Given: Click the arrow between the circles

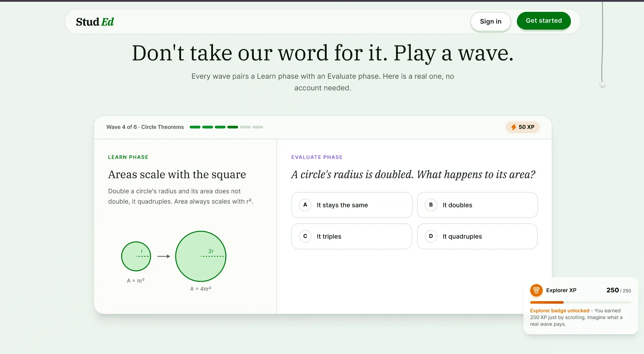Looking at the screenshot, I should tap(164, 256).
